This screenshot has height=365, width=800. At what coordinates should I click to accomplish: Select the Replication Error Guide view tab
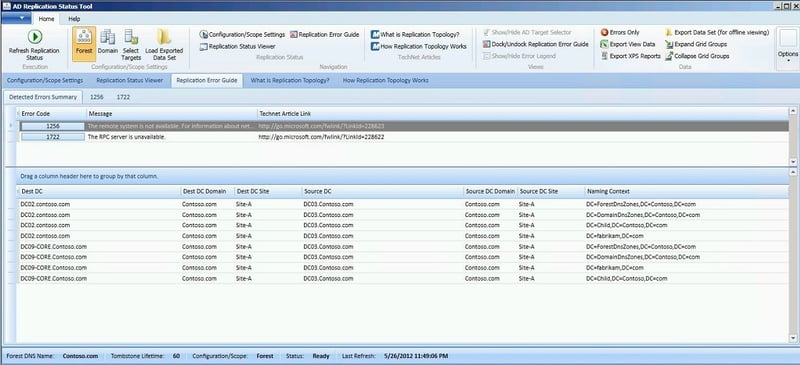(x=207, y=81)
